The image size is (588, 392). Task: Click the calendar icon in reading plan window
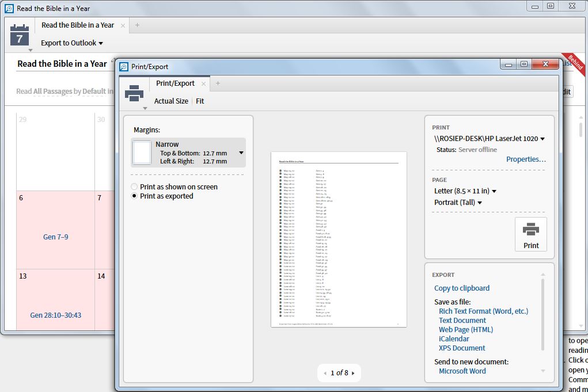pyautogui.click(x=20, y=35)
